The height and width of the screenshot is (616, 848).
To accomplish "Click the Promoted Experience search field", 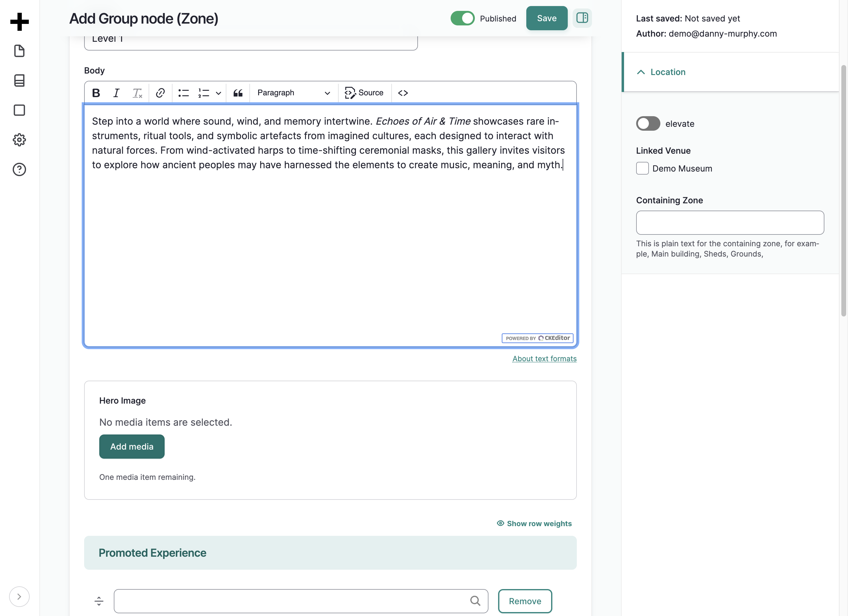I will click(x=301, y=601).
